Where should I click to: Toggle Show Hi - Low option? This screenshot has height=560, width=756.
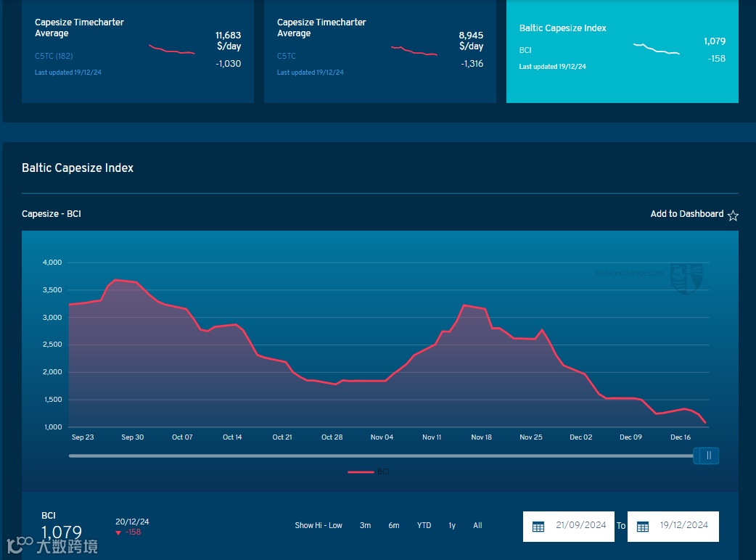point(319,525)
